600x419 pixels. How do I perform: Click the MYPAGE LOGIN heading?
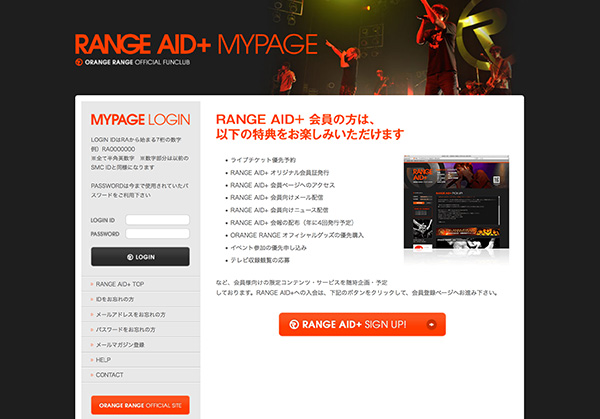(x=140, y=119)
